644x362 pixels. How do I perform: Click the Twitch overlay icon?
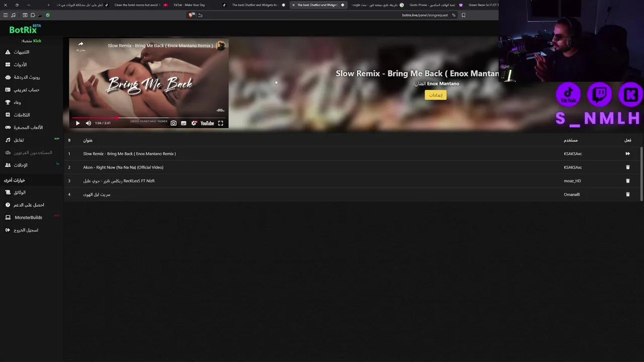pyautogui.click(x=599, y=95)
